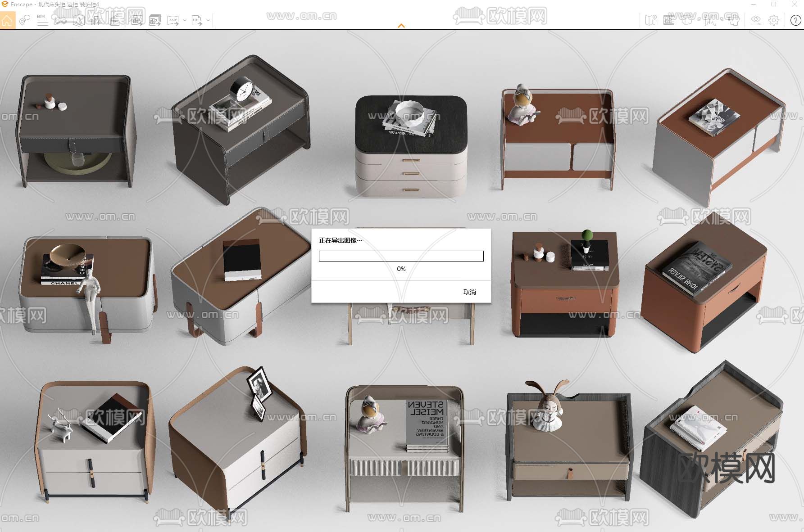804x532 pixels.
Task: Click the EXE standalone export icon
Action: click(197, 20)
